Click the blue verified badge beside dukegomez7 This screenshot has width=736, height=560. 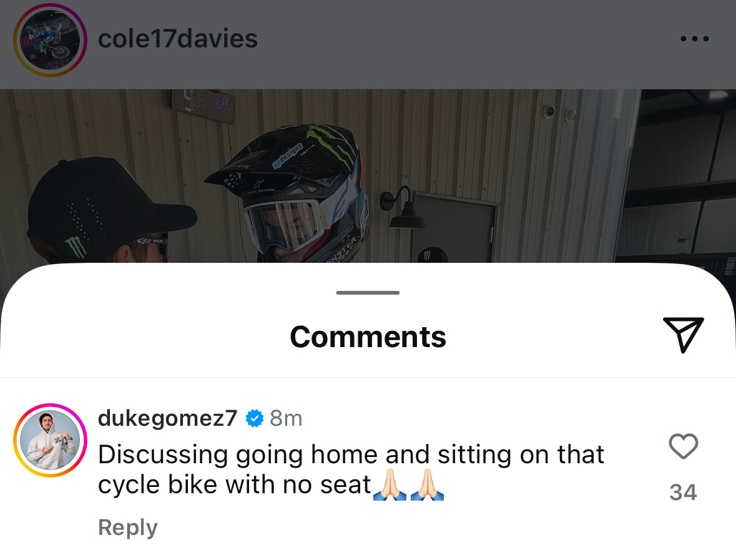[255, 418]
